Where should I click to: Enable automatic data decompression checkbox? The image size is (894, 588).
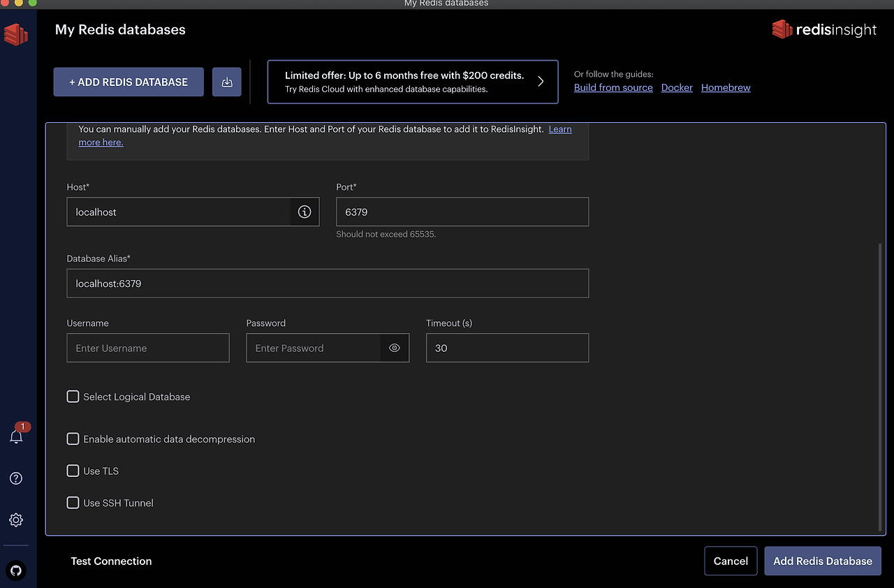73,439
